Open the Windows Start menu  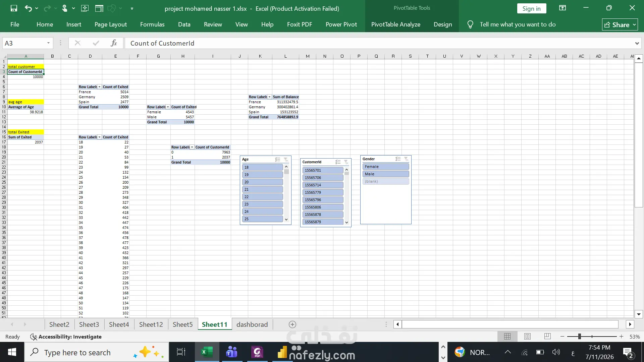point(12,352)
